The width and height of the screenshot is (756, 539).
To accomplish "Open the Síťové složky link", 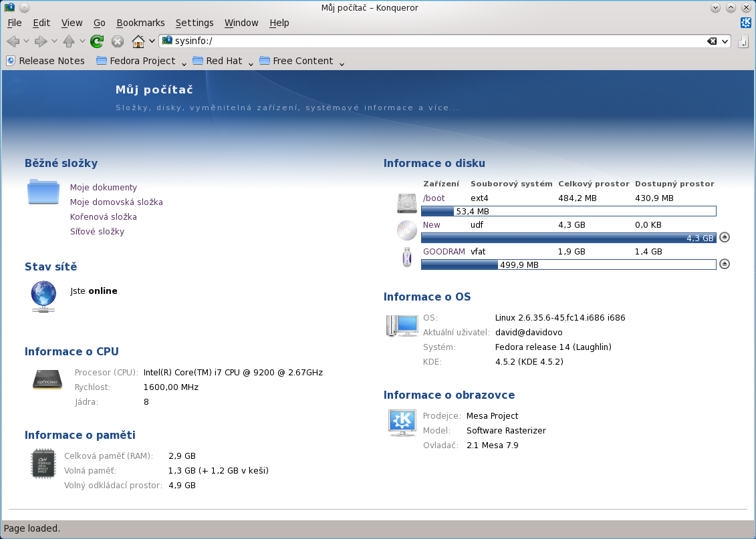I will [98, 232].
